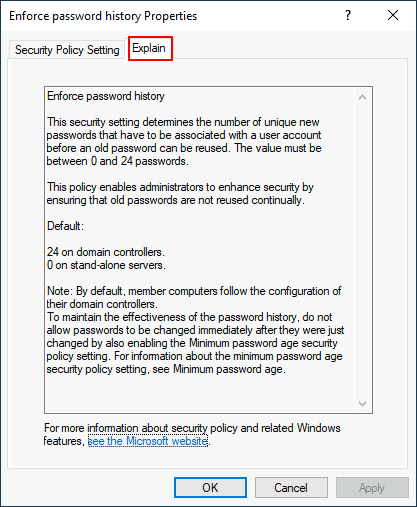Click the scroll up arrow in explanation box
The image size is (417, 507).
[x=362, y=97]
